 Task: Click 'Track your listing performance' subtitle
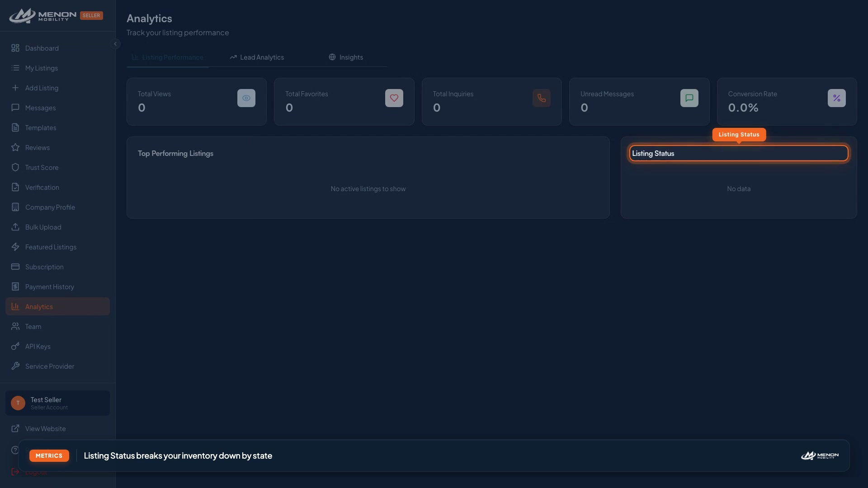point(178,33)
